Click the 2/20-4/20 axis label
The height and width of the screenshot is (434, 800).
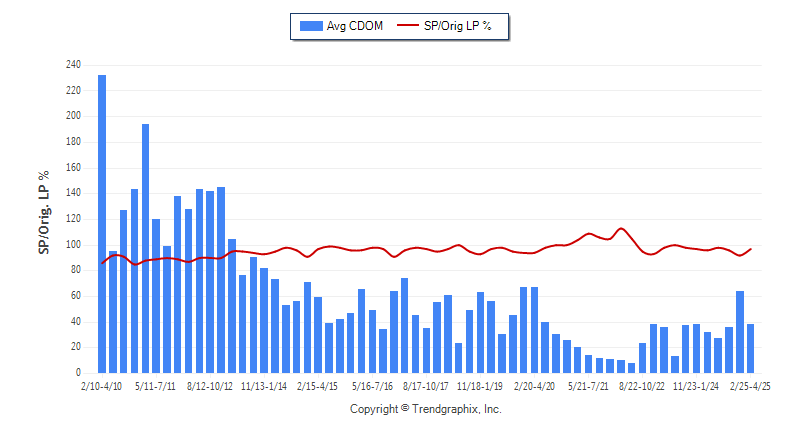[x=534, y=387]
